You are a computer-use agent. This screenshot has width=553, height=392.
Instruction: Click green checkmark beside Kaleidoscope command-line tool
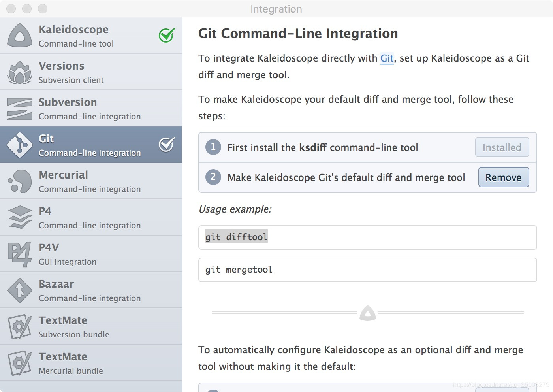click(x=167, y=35)
